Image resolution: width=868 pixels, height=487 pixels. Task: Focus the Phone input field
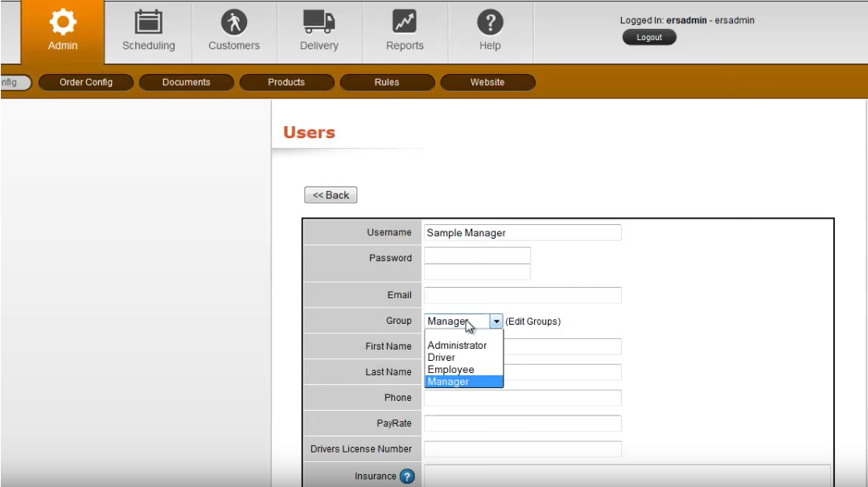click(522, 398)
